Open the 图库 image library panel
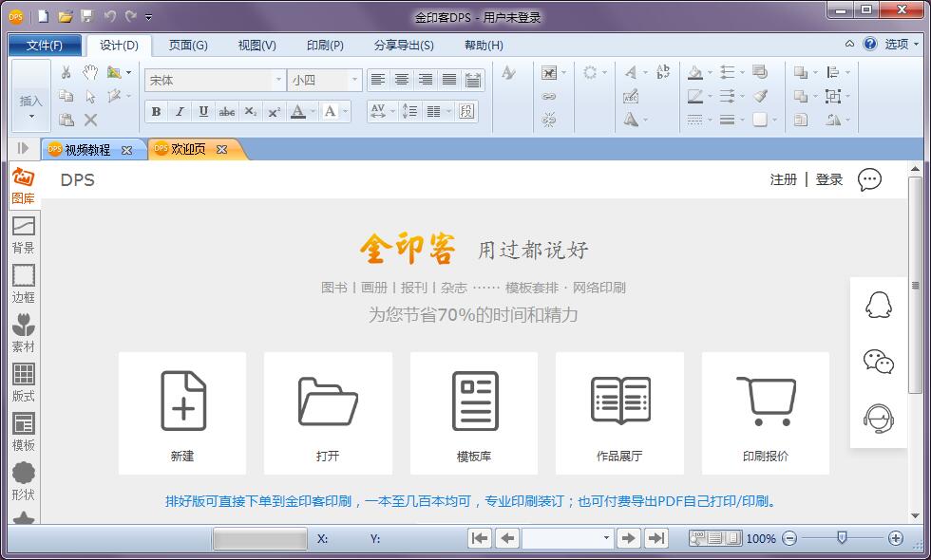This screenshot has height=560, width=931. coord(23,185)
